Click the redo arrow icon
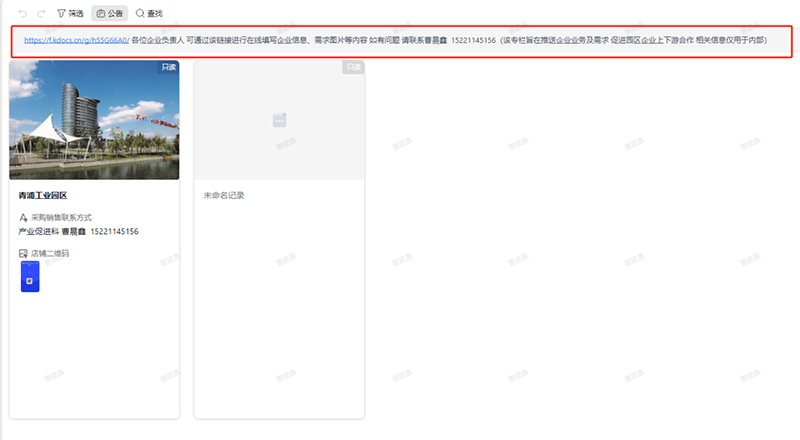Screen dimensions: 800x440 41,14
